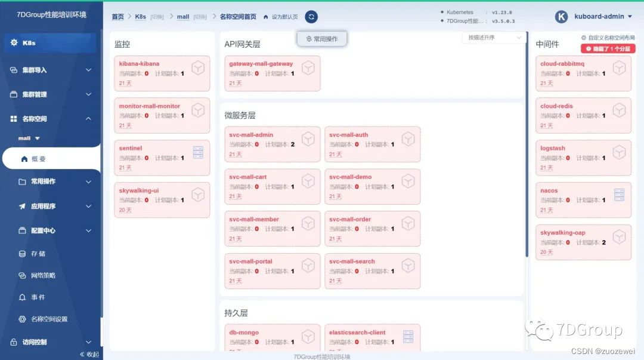Click svc-mall-member cube icon
The image size is (644, 360).
(308, 223)
